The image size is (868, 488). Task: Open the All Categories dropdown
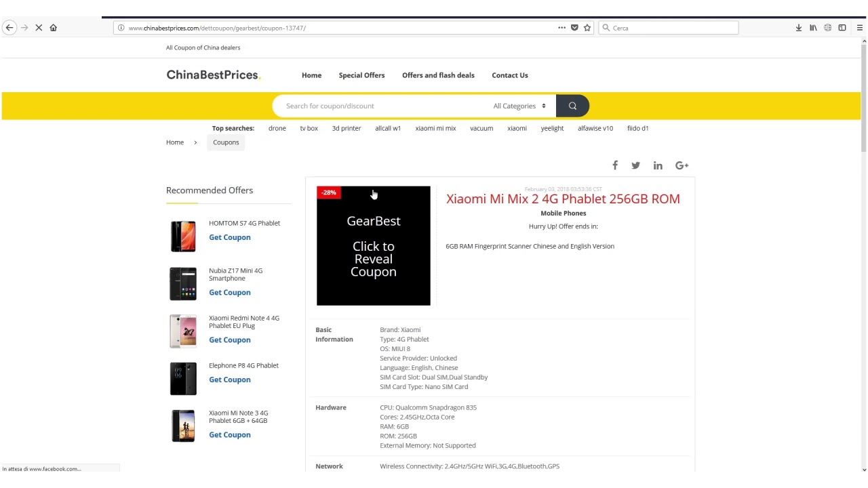[x=519, y=106]
